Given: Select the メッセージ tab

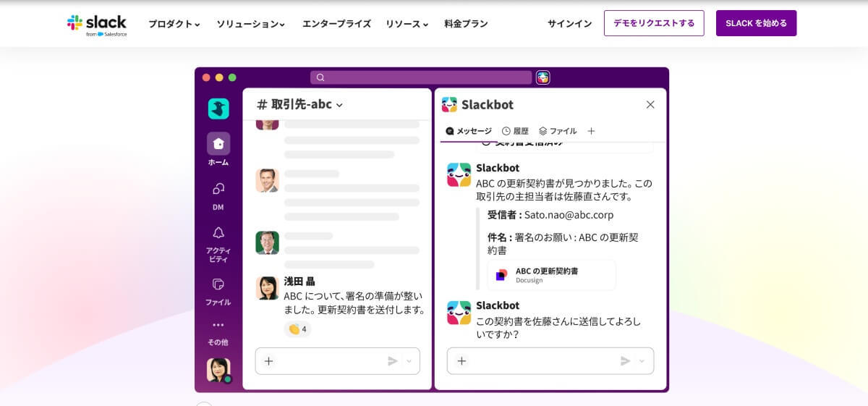Looking at the screenshot, I should (x=469, y=131).
